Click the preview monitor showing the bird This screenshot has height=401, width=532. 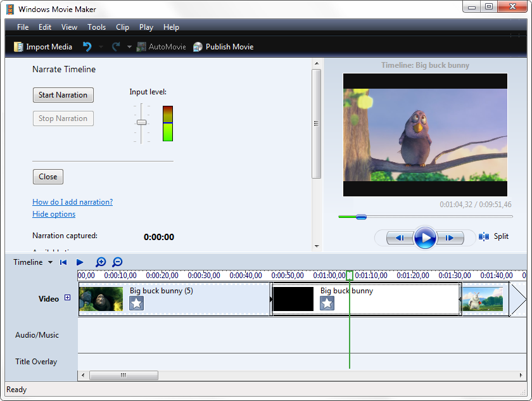425,135
